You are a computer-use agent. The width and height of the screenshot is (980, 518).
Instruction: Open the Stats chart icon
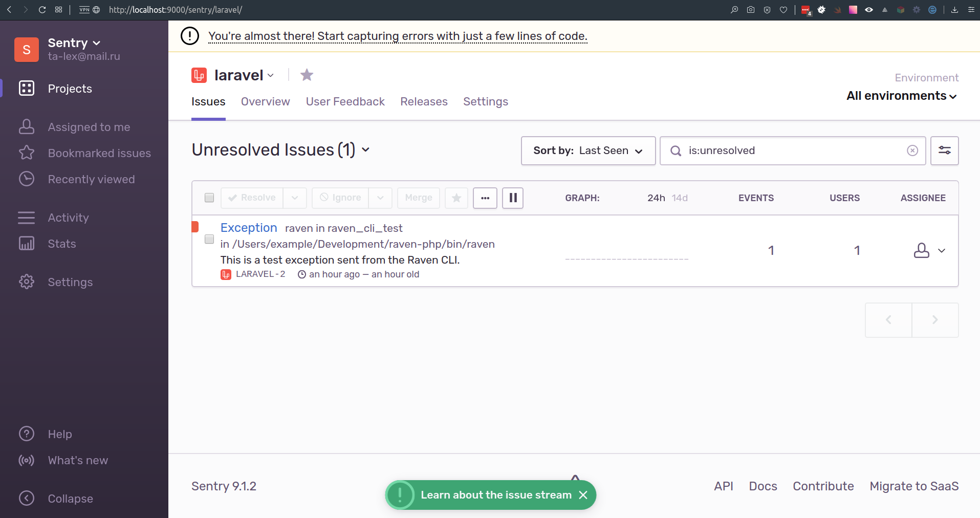(27, 243)
